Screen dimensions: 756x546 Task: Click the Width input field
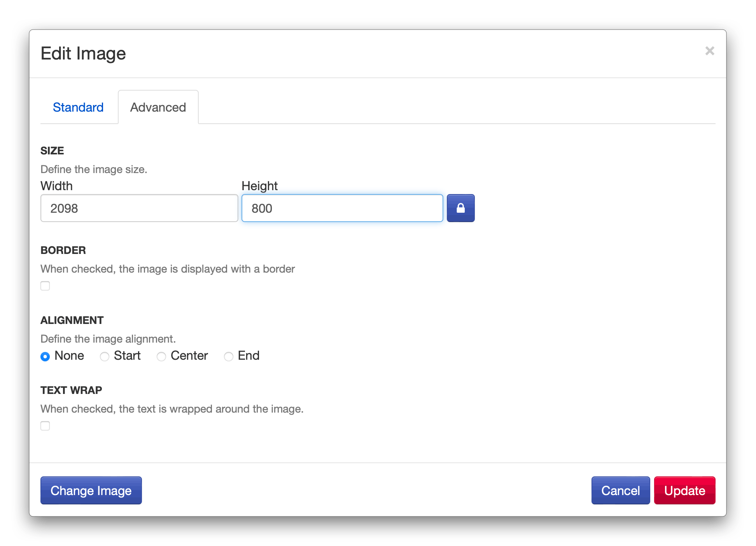point(139,208)
